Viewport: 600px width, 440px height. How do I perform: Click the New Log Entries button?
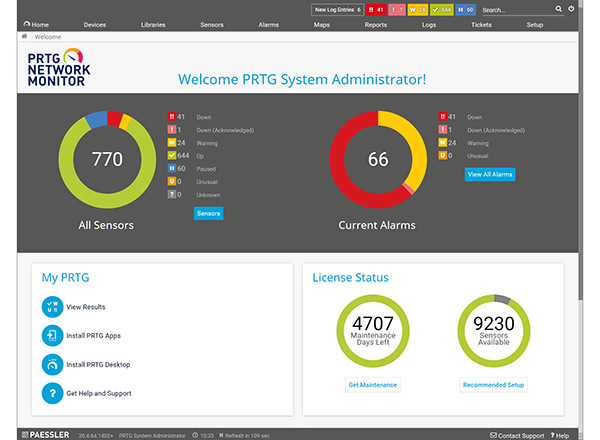coord(337,10)
